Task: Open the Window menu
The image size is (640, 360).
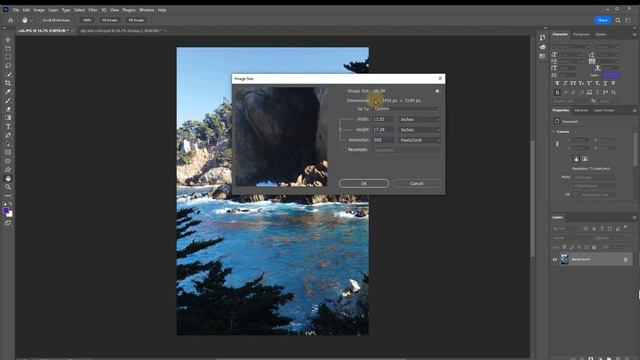Action: (x=147, y=10)
